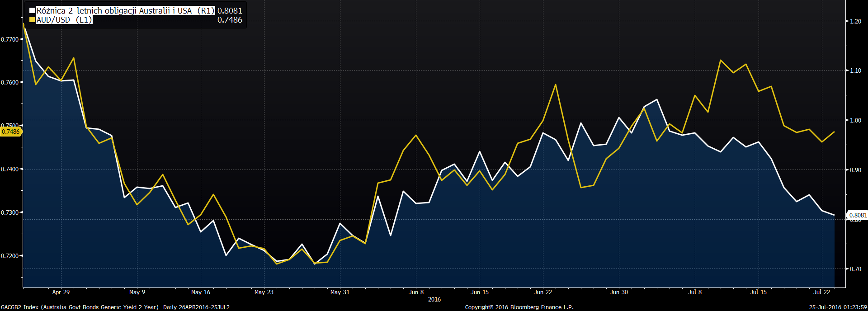Viewport: 868px width, 311px height.
Task: Click the 0.7600 left axis label
Action: pyautogui.click(x=10, y=82)
